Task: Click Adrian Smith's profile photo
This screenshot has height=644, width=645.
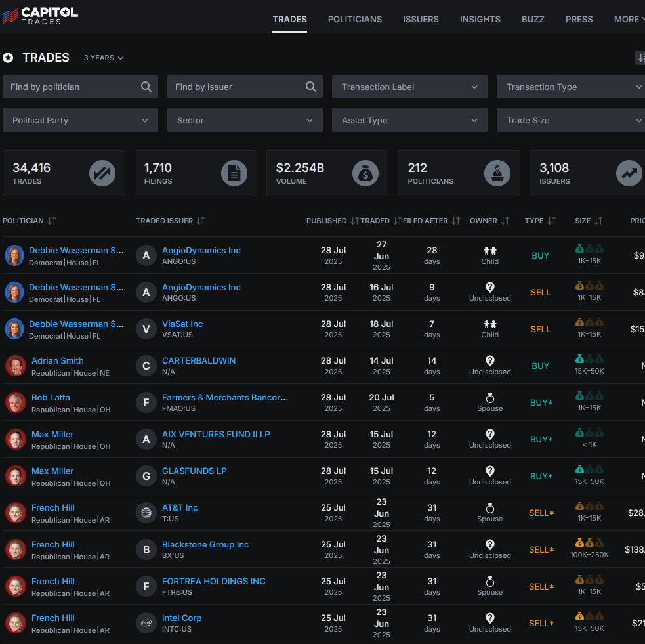Action: (16, 366)
